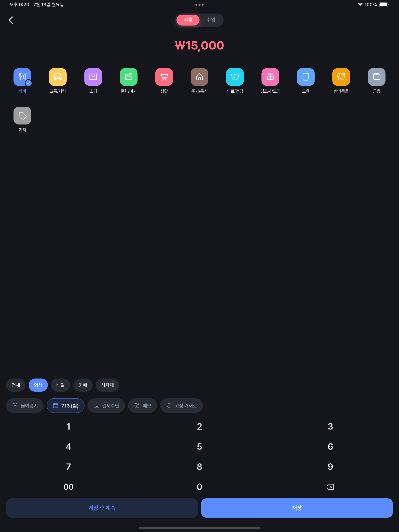Screen dimensions: 399x532
Task: Tap the 00 key on keypad
Action: (69, 487)
